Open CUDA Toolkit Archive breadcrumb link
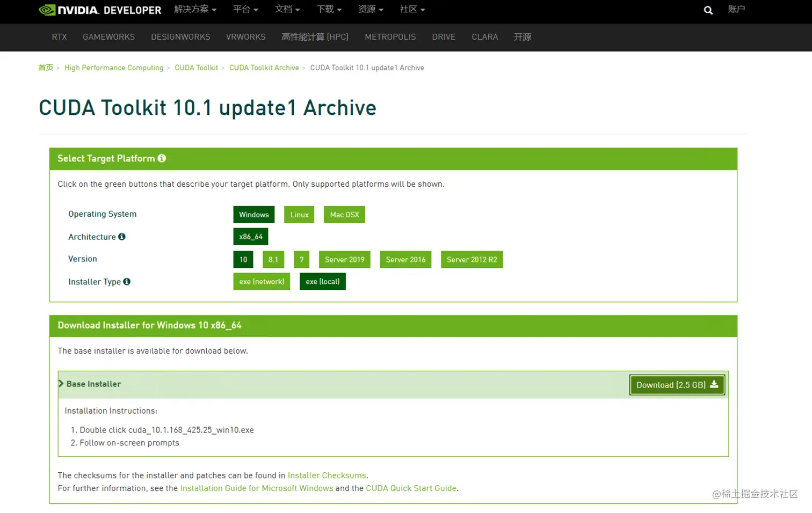Viewport: 812px width, 513px height. pos(264,68)
